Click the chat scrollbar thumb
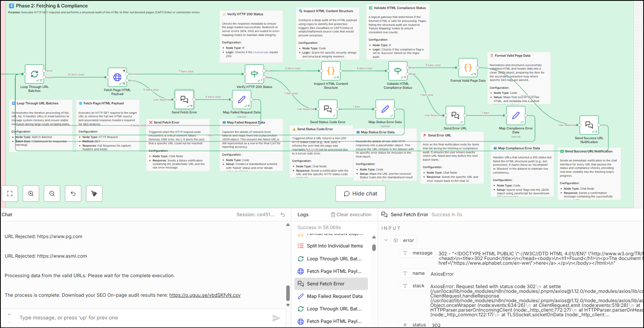 (x=288, y=293)
